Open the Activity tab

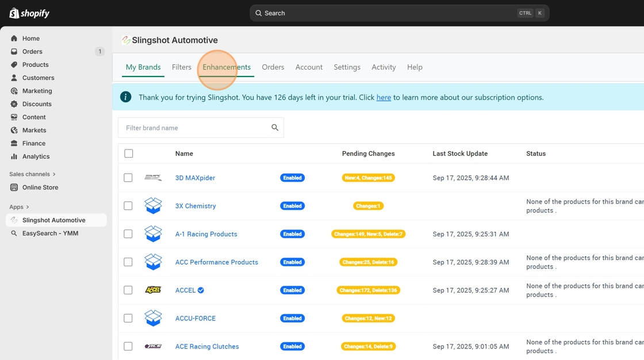[x=384, y=67]
